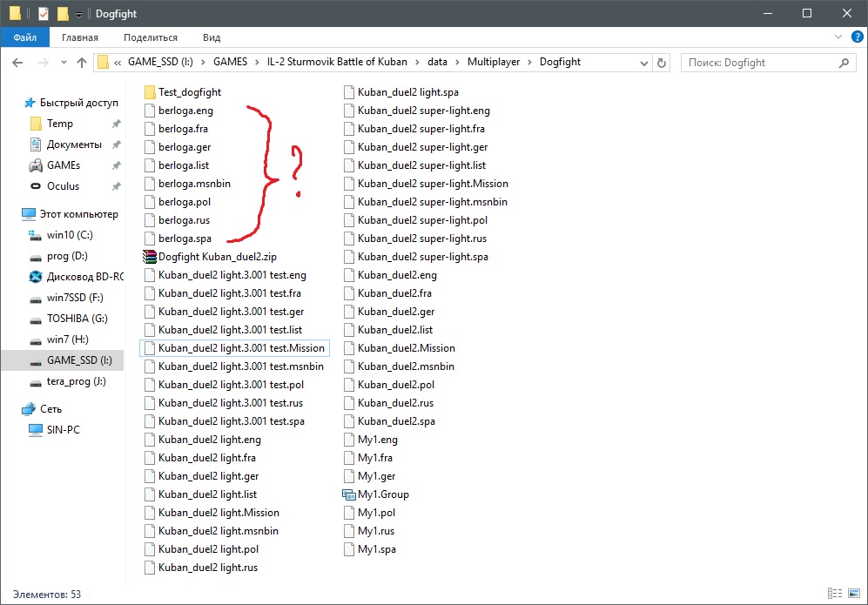The height and width of the screenshot is (605, 868).
Task: Click the Forward navigation arrow
Action: click(x=43, y=63)
